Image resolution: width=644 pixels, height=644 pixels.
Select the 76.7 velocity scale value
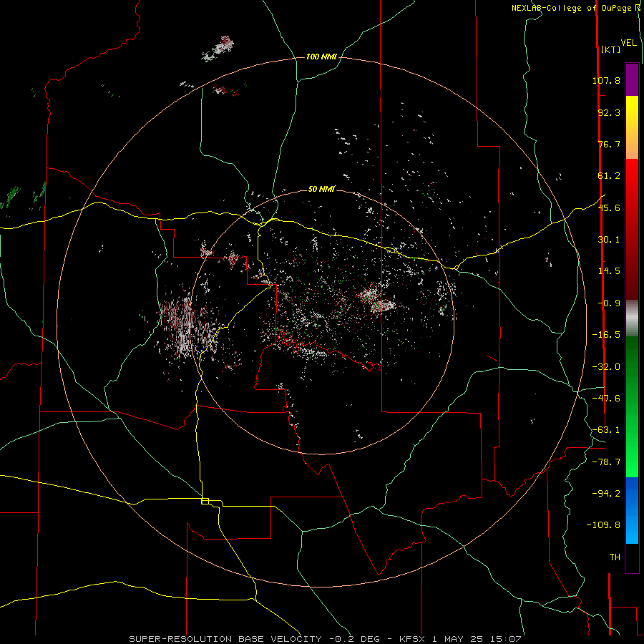tap(609, 144)
